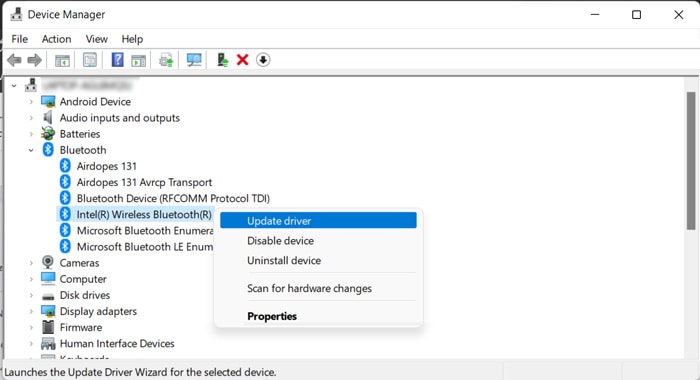Select Microsoft Bluetooth Enumerator entry
The width and height of the screenshot is (700, 380).
(x=145, y=230)
